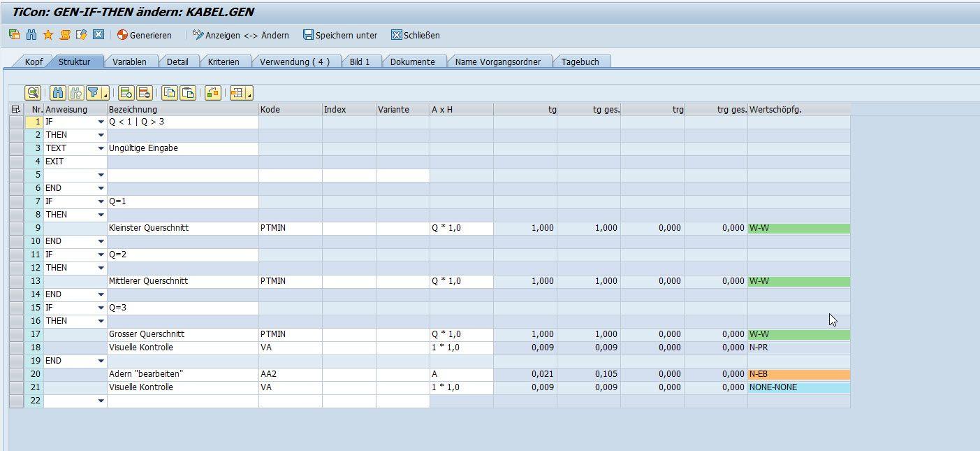The height and width of the screenshot is (451, 980).
Task: Click Bezeichnung field containing Ungültige Eingabe
Action: [x=182, y=148]
